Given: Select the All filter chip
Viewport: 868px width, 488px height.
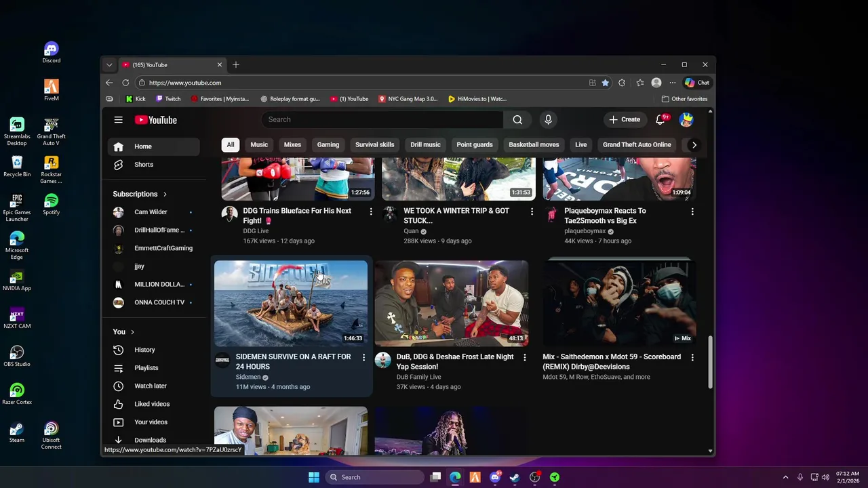Looking at the screenshot, I should (x=231, y=144).
